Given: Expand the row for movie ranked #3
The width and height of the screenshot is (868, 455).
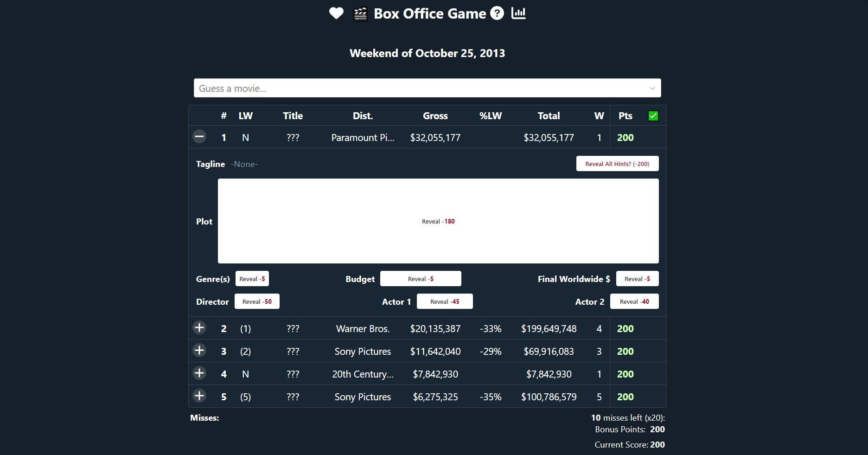Looking at the screenshot, I should [x=199, y=351].
